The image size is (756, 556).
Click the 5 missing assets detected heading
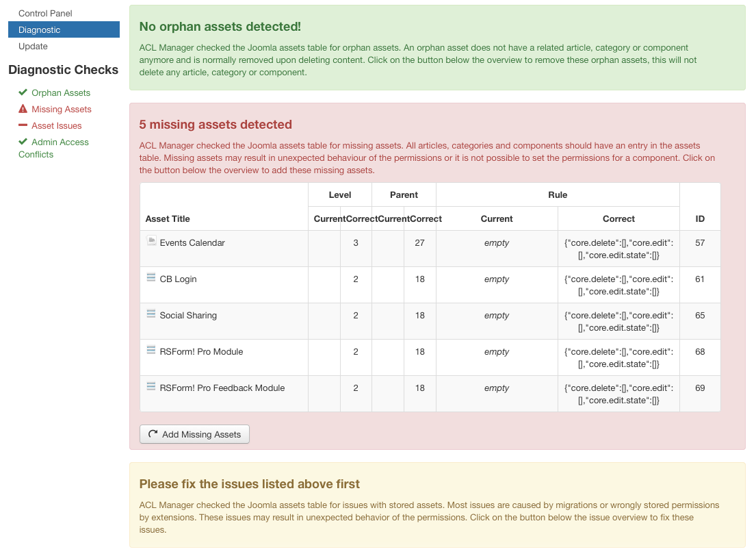point(216,125)
